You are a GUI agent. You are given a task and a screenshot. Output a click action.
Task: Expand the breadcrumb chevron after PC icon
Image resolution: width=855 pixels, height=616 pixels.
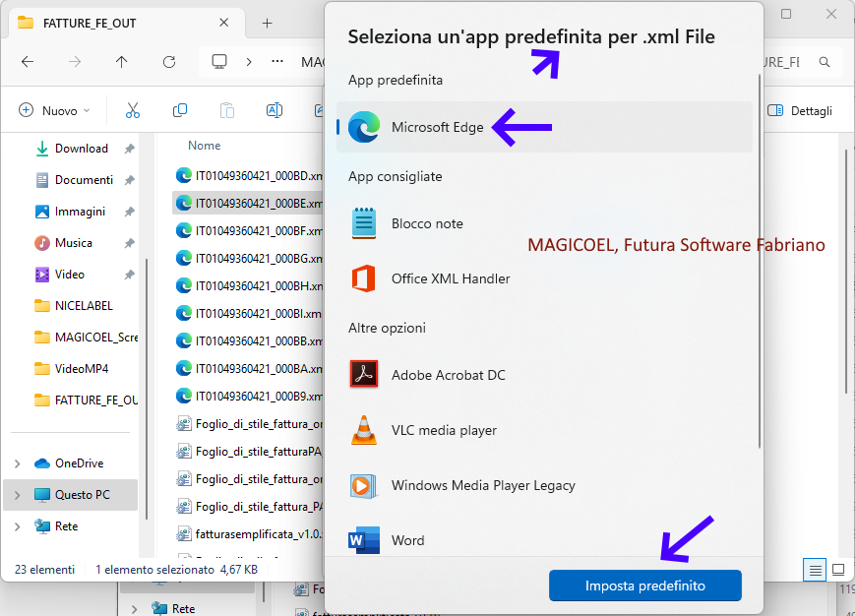click(x=249, y=62)
